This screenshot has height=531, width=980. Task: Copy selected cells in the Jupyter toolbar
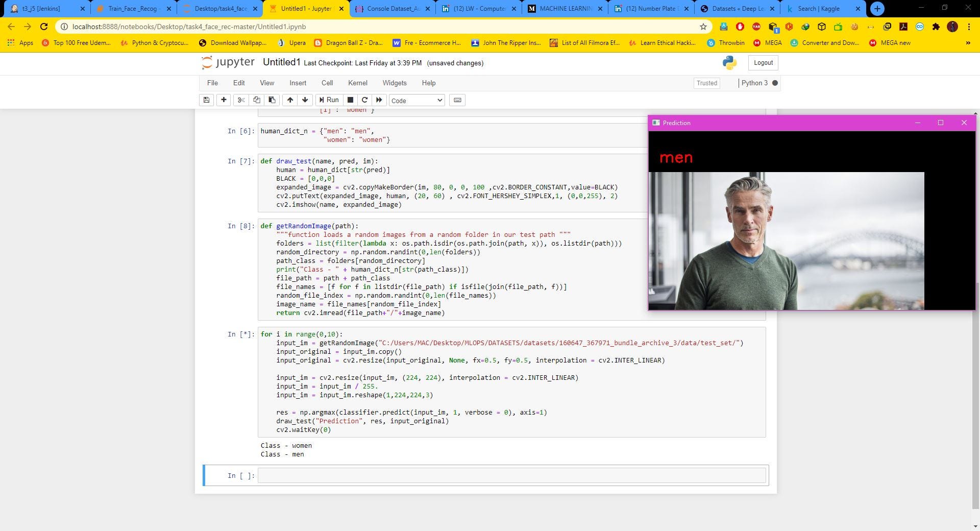(257, 100)
